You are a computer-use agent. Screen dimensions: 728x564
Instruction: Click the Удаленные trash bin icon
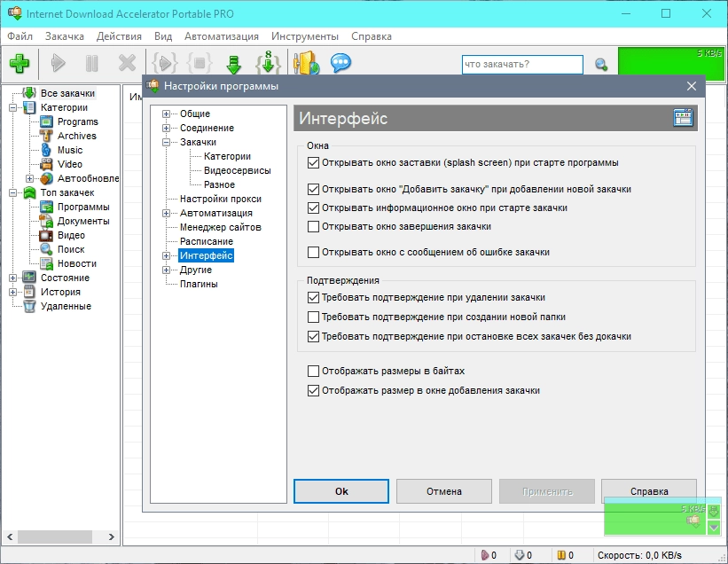point(29,306)
